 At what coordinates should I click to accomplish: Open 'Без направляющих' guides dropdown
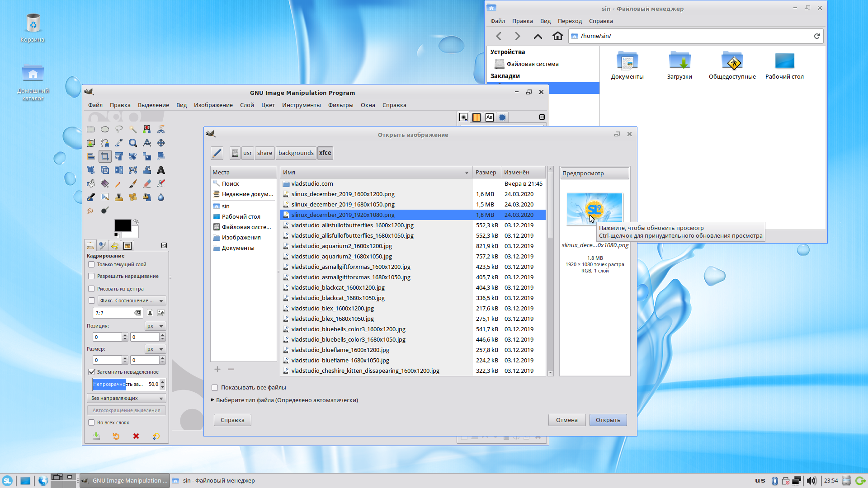click(x=127, y=399)
